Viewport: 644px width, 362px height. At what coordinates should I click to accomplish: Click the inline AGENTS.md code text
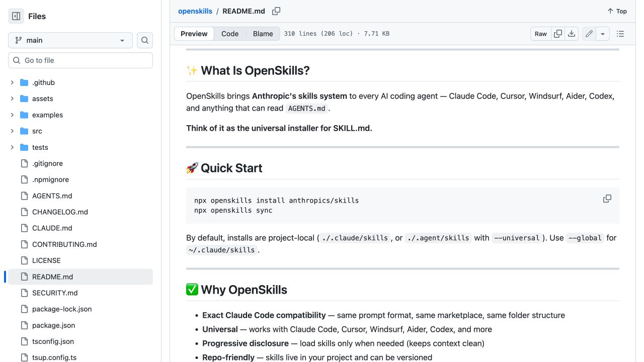coord(307,108)
